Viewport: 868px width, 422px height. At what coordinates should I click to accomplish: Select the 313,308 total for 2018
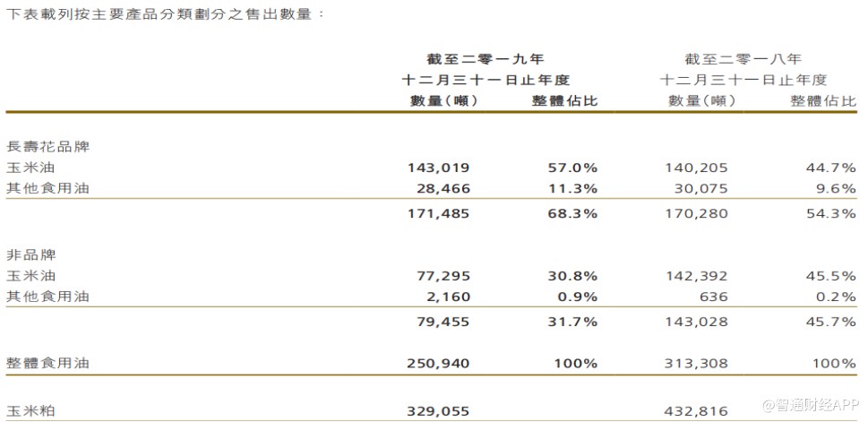pos(696,363)
